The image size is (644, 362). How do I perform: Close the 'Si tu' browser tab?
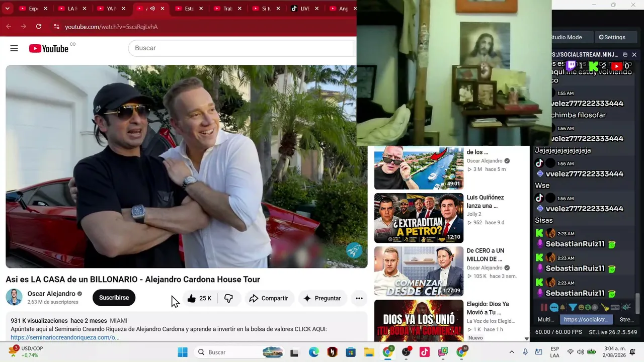(x=278, y=9)
